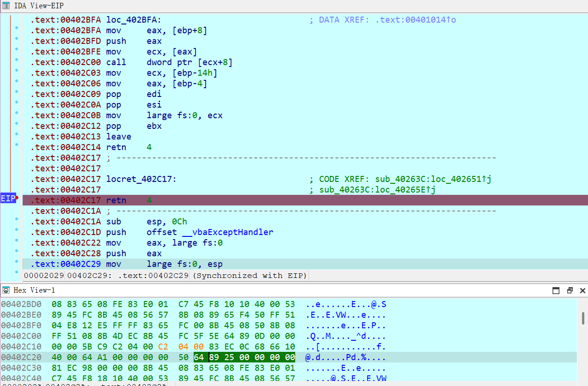Close the Hex View-1 panel
588x386 pixels.
tap(582, 290)
